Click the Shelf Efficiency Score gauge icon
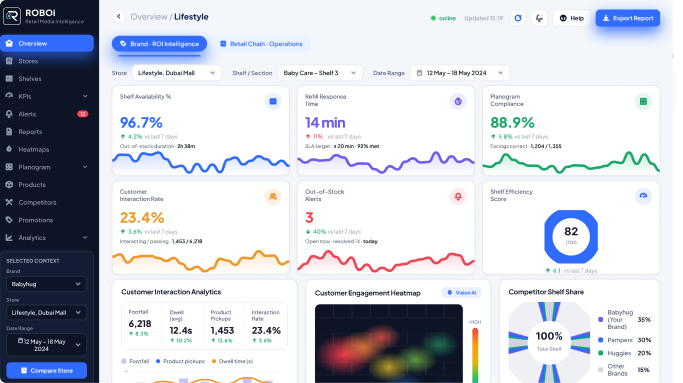The image size is (683, 383). pos(643,197)
